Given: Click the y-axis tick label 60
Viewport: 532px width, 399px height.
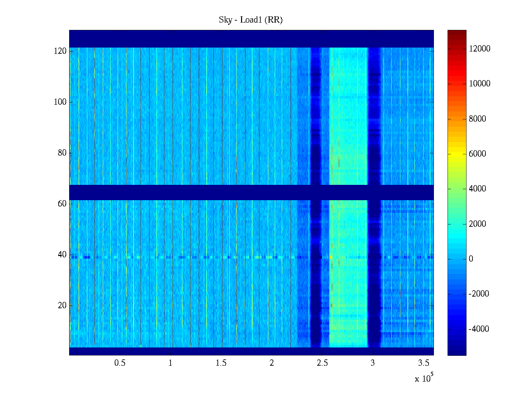Looking at the screenshot, I should tap(62, 204).
